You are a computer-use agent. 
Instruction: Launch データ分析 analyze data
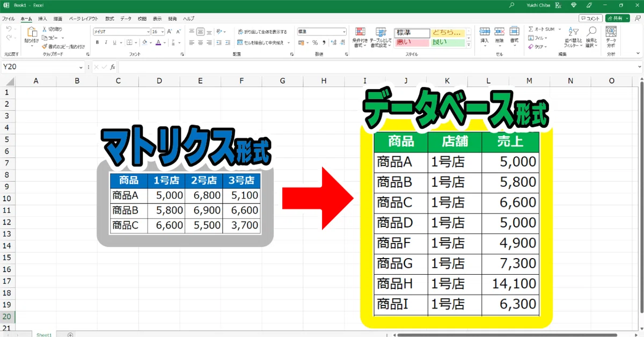click(x=611, y=35)
